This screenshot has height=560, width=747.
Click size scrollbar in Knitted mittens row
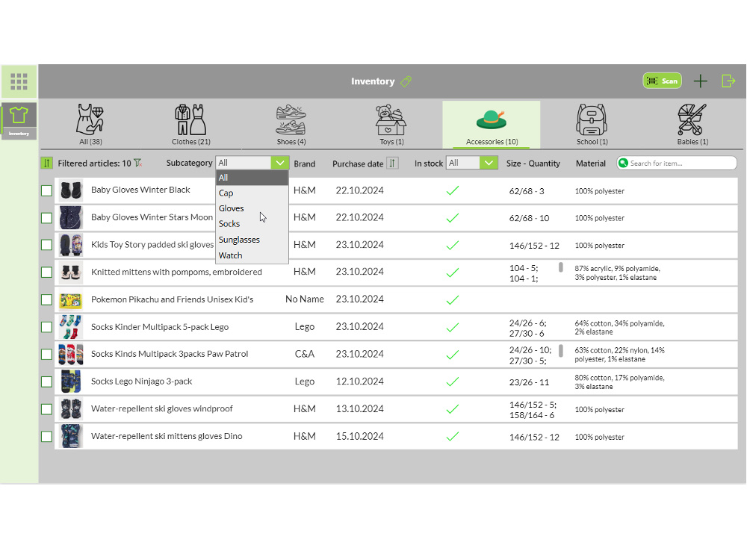[x=561, y=267]
